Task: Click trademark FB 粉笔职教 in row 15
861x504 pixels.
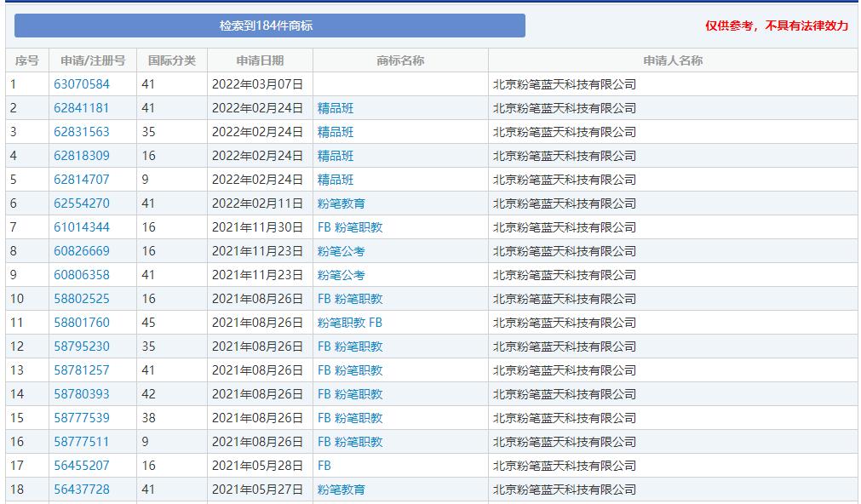Action: pyautogui.click(x=350, y=418)
